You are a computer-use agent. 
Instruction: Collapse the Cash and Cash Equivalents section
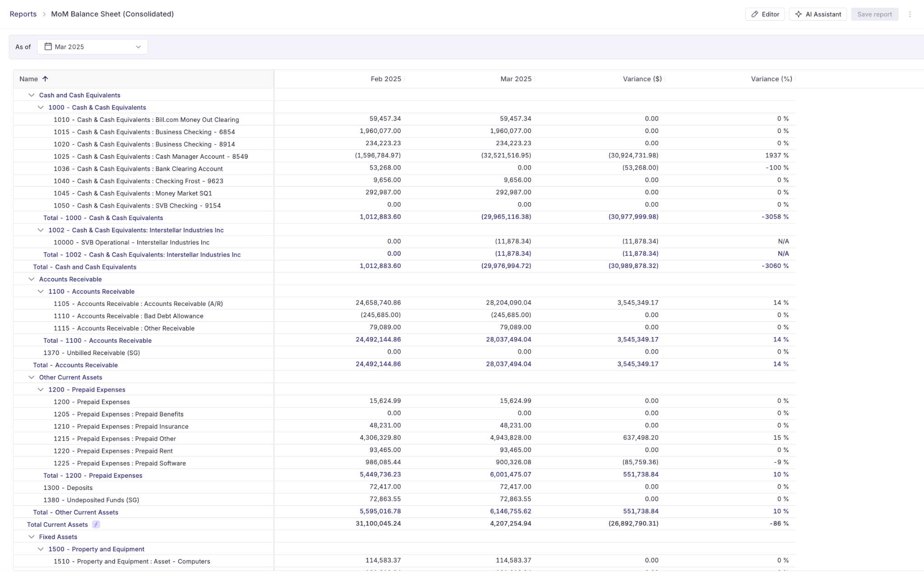[32, 95]
